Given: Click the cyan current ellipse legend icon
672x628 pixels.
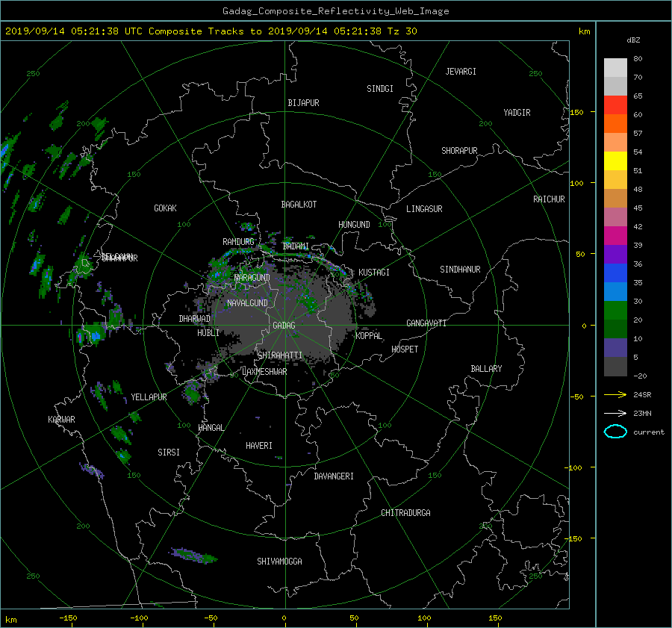Looking at the screenshot, I should click(615, 432).
